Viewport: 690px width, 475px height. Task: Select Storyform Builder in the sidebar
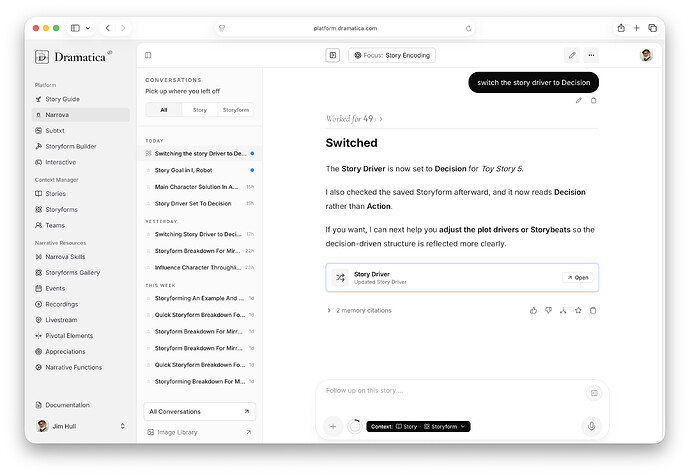click(70, 146)
